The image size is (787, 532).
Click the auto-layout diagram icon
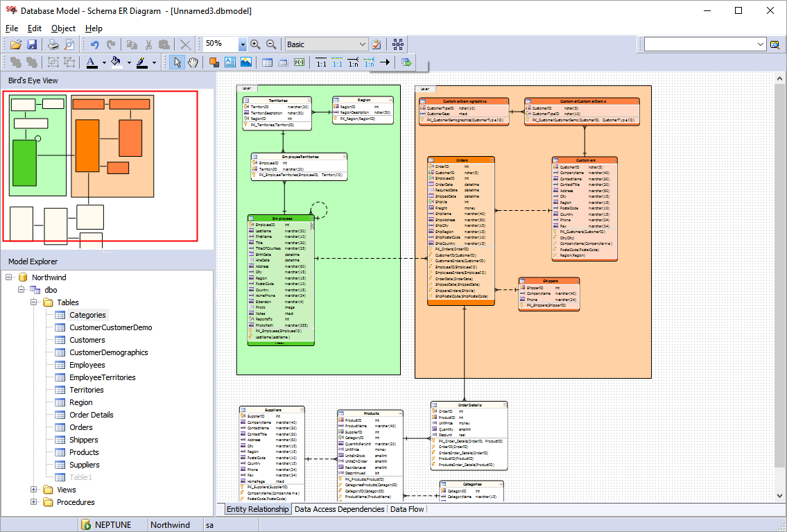pyautogui.click(x=398, y=44)
